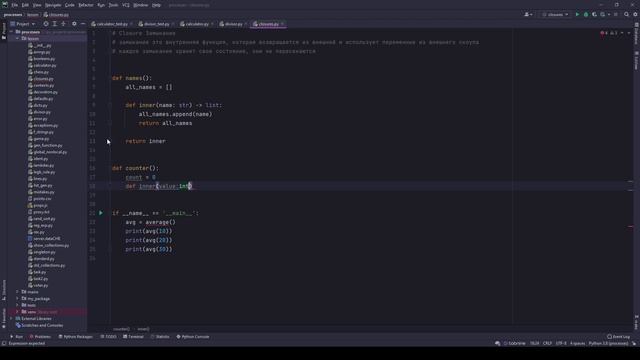
Task: Open closures.py in the project tree
Action: (41, 79)
